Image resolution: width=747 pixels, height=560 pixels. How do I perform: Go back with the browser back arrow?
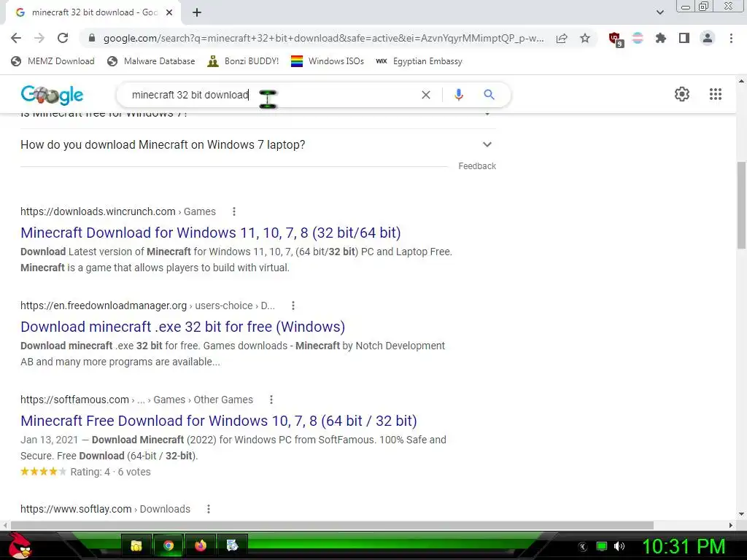pos(16,38)
